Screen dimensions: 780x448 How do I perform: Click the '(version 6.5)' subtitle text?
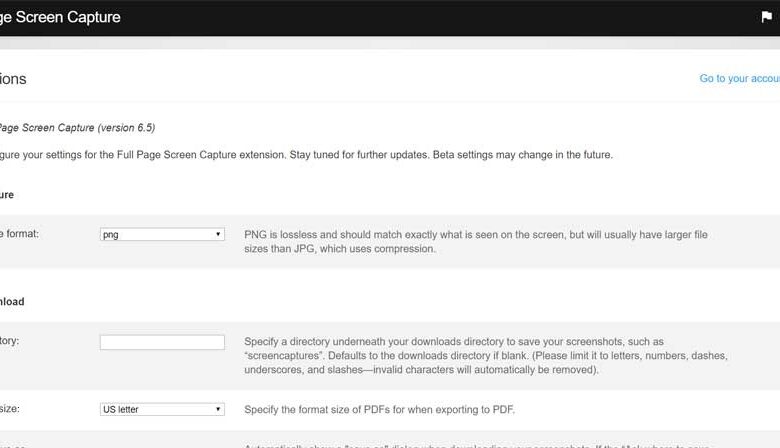pos(126,128)
